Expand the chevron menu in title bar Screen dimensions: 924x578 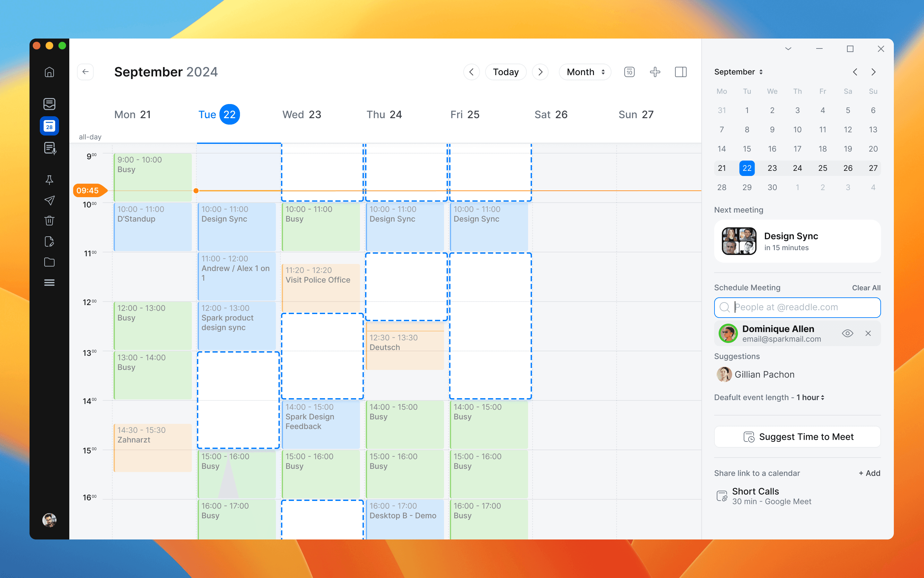788,49
